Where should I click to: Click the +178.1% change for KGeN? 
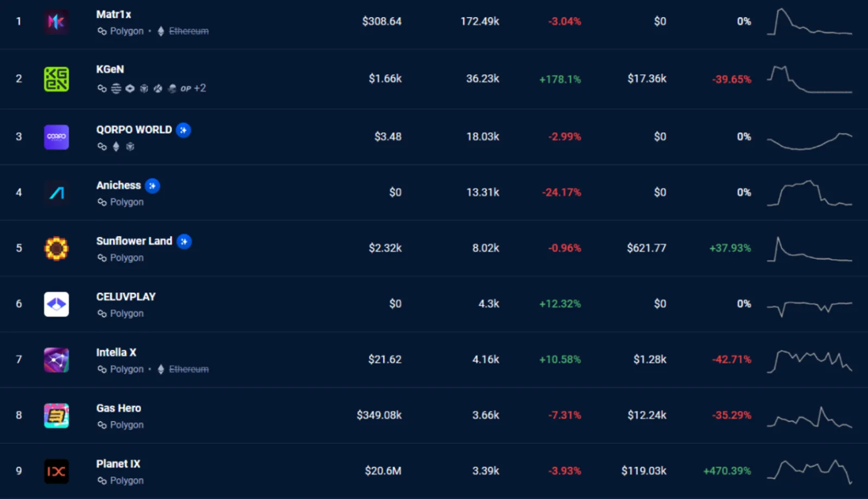[560, 79]
